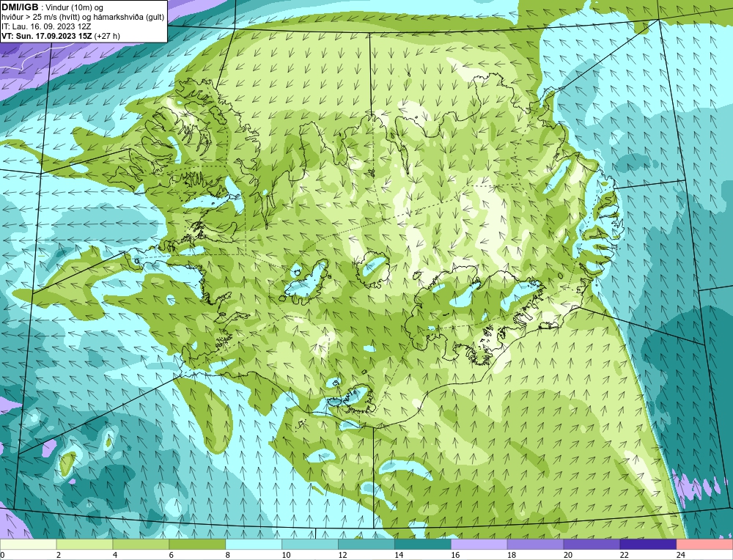Click the 18–20 m/s purple legend swatch
Screen dimensions: 733x560
pyautogui.click(x=535, y=545)
